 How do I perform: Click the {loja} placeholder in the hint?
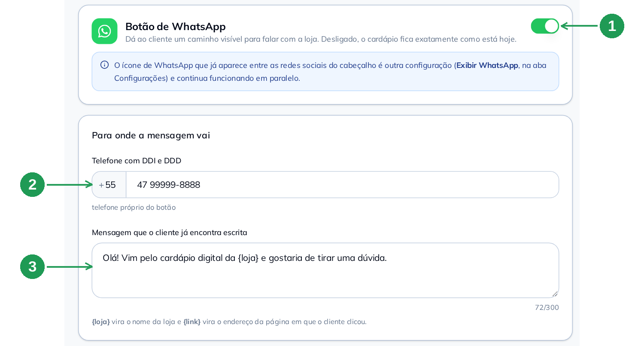pos(101,322)
